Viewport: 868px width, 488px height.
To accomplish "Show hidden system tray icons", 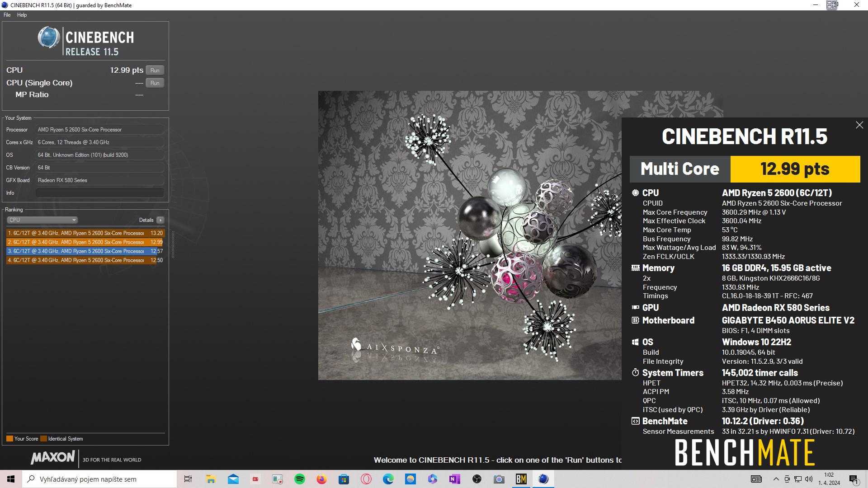I will click(x=776, y=479).
